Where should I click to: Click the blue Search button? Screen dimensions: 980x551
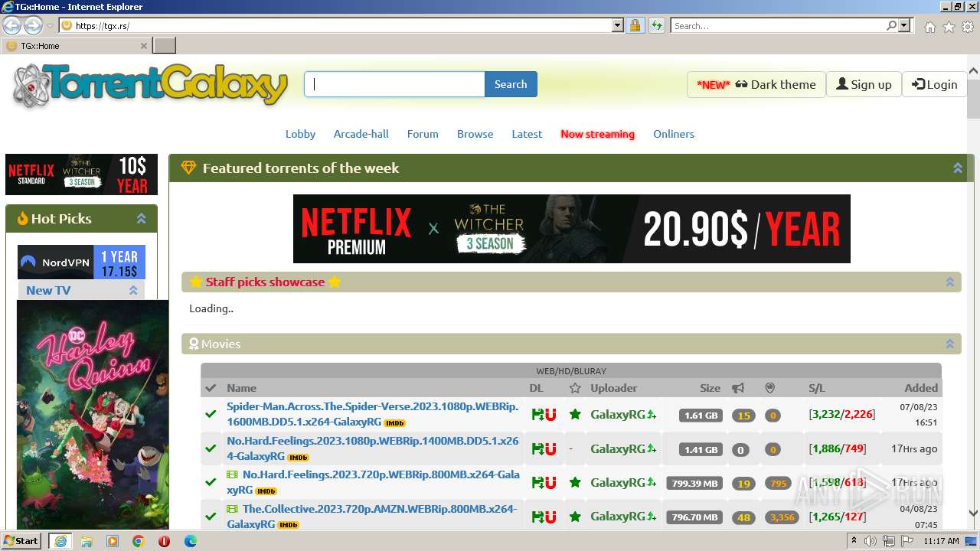(511, 84)
